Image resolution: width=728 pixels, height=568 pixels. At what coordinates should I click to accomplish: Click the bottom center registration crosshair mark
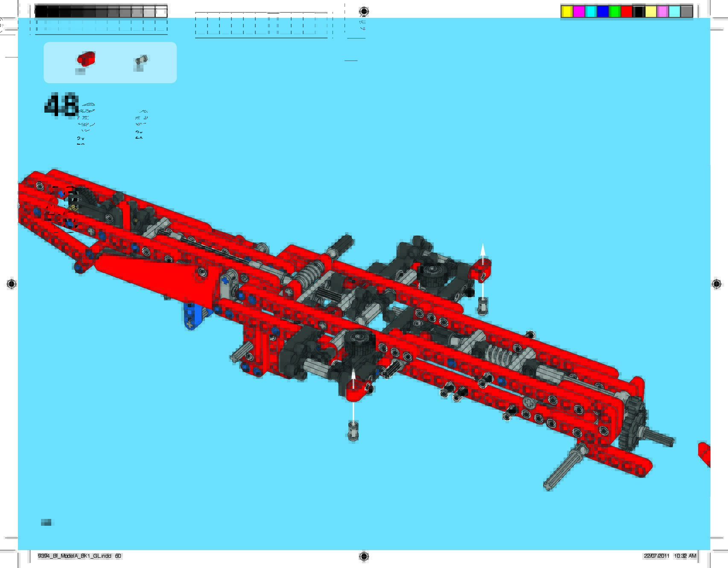[364, 556]
